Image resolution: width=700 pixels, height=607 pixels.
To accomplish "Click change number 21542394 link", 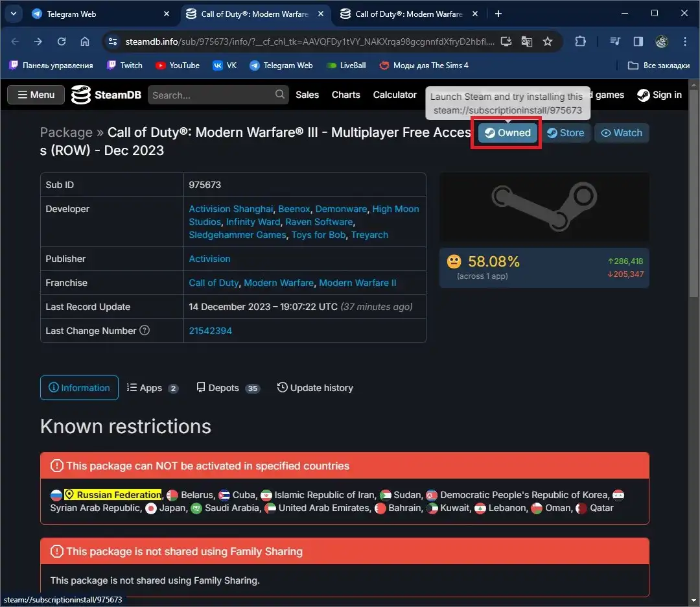I will pyautogui.click(x=210, y=331).
